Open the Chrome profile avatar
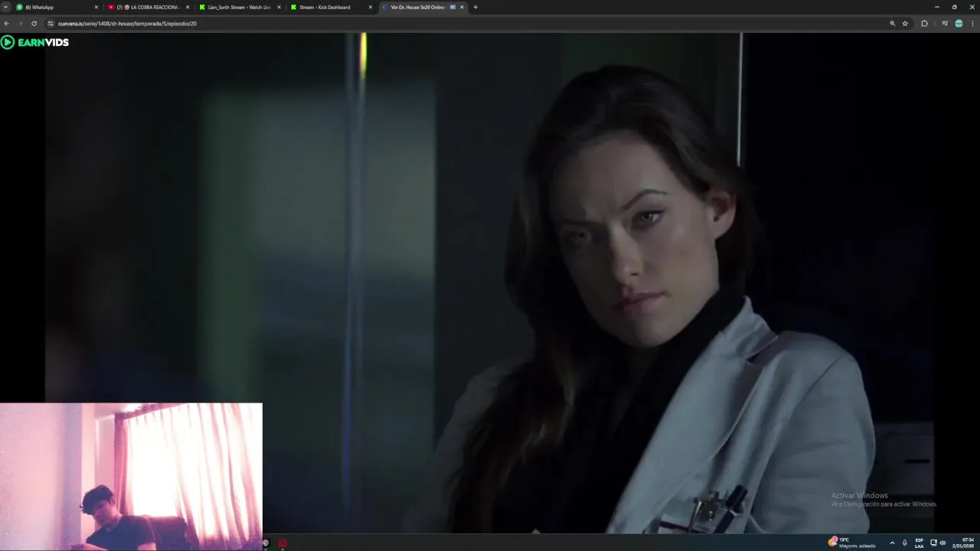 click(x=959, y=24)
